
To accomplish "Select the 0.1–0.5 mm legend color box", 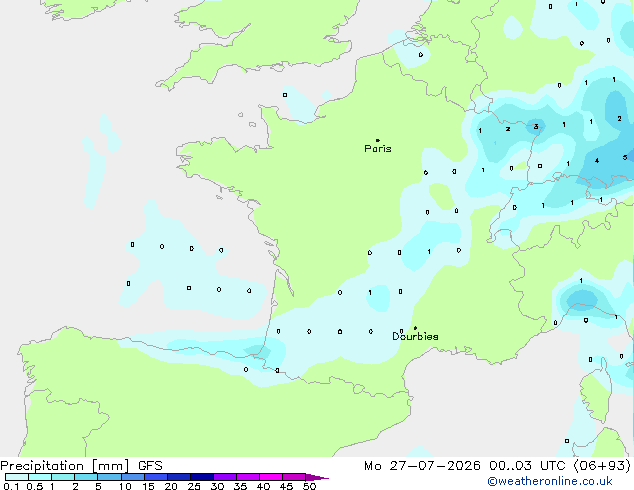I will click(17, 477).
